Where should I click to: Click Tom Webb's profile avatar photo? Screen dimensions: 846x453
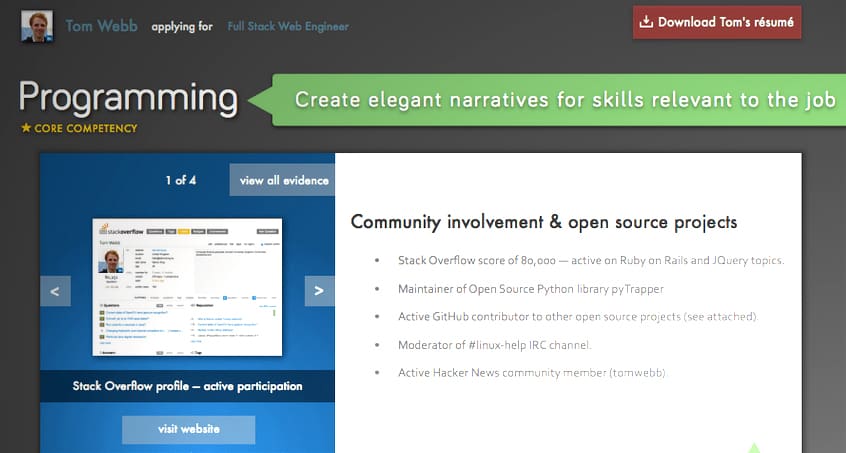point(38,26)
